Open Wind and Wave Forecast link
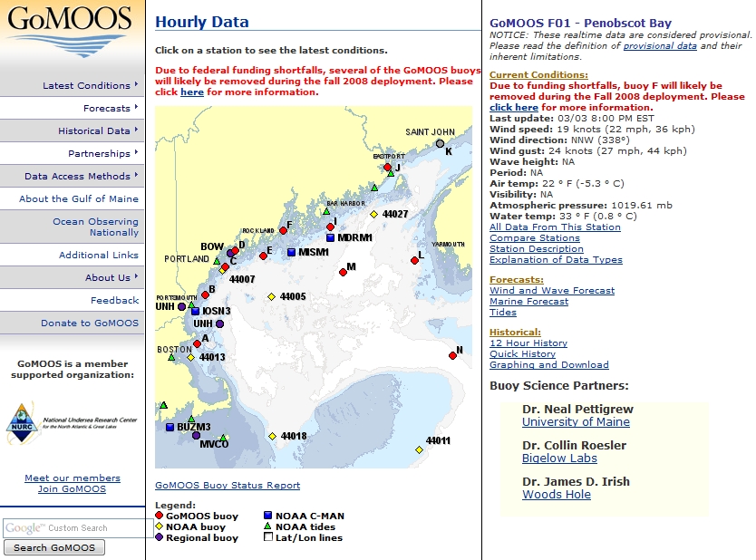This screenshot has width=756, height=560. [x=552, y=291]
